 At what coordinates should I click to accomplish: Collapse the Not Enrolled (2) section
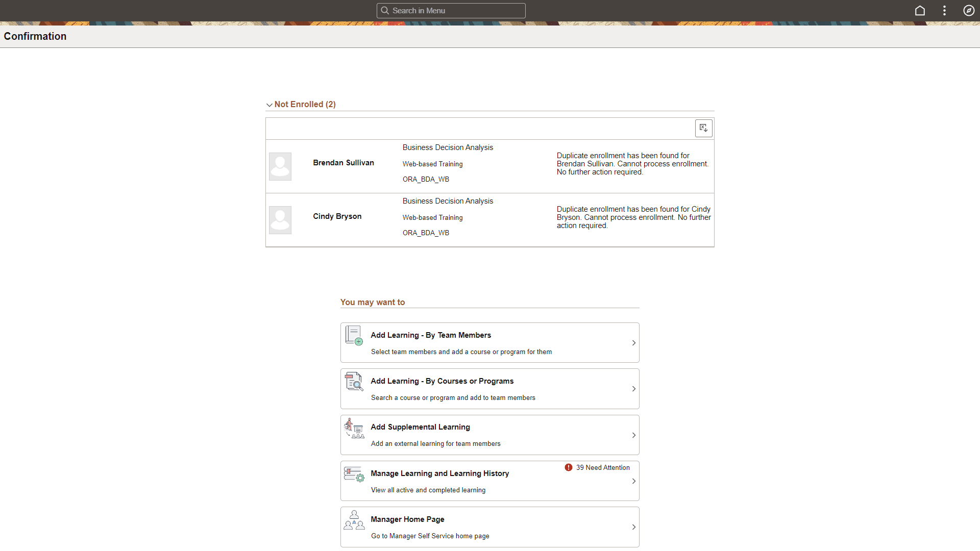(x=269, y=105)
